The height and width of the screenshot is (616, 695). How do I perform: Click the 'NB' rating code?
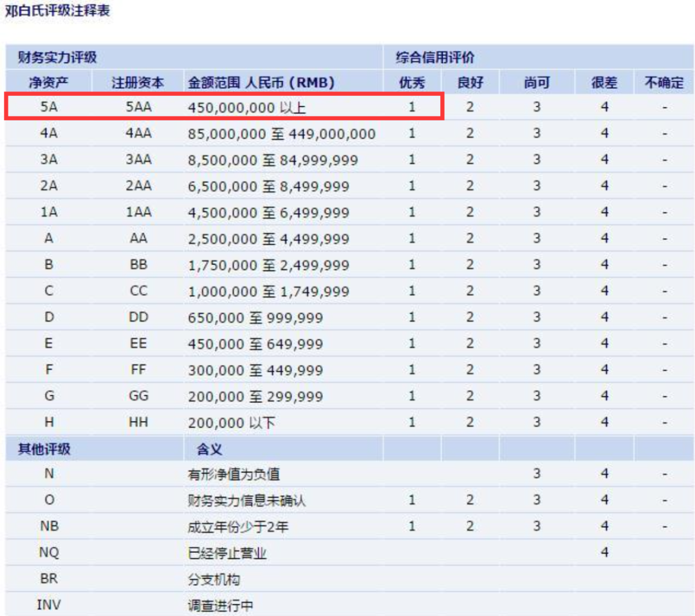point(49,526)
